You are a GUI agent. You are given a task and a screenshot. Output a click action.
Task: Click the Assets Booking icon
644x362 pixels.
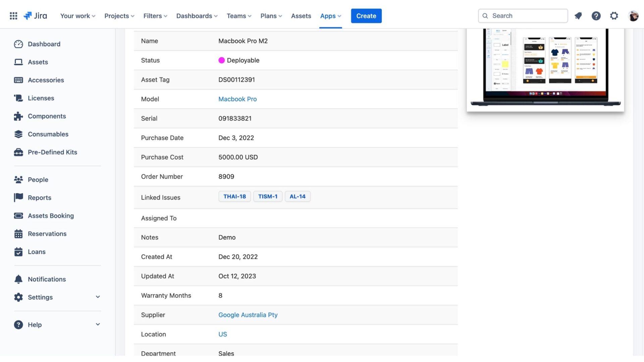18,216
